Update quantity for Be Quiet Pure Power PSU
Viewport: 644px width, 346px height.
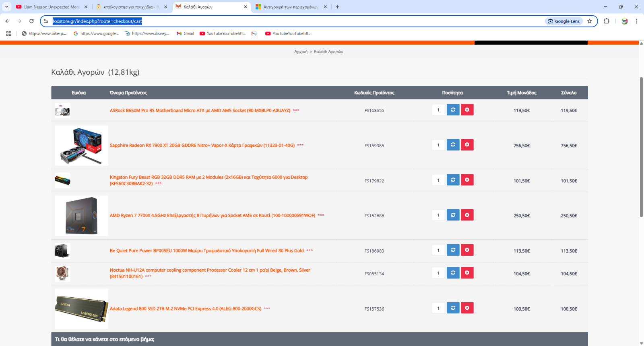(x=453, y=250)
